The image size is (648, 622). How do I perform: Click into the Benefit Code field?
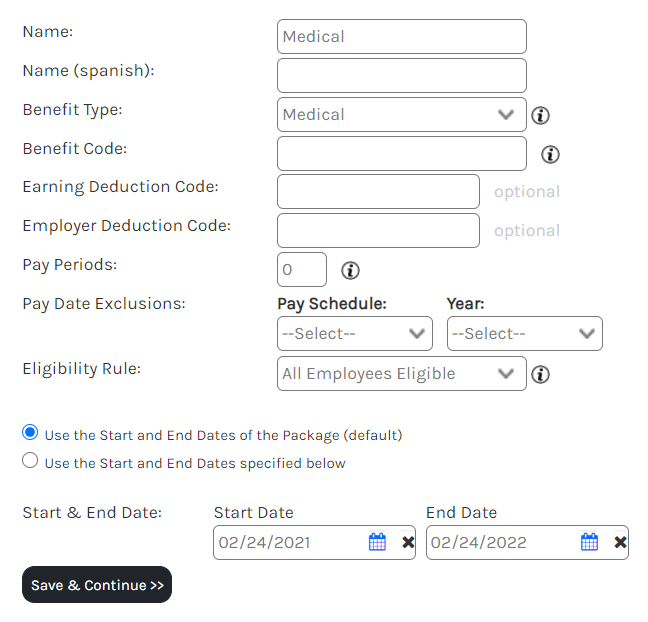401,154
